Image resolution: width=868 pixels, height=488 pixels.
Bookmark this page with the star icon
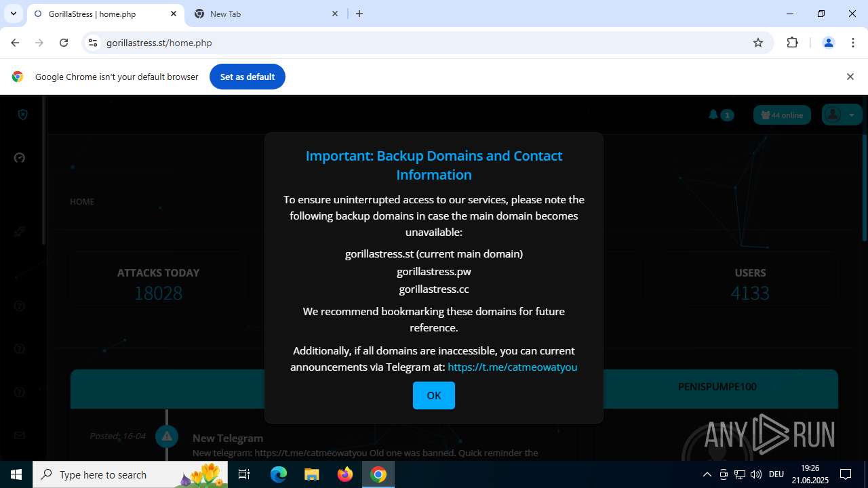click(x=758, y=43)
